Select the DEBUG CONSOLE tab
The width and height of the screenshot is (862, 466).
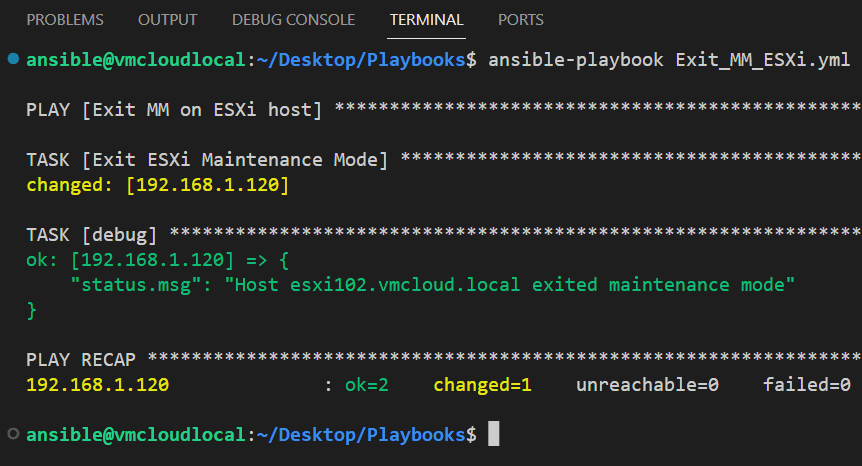click(x=293, y=20)
